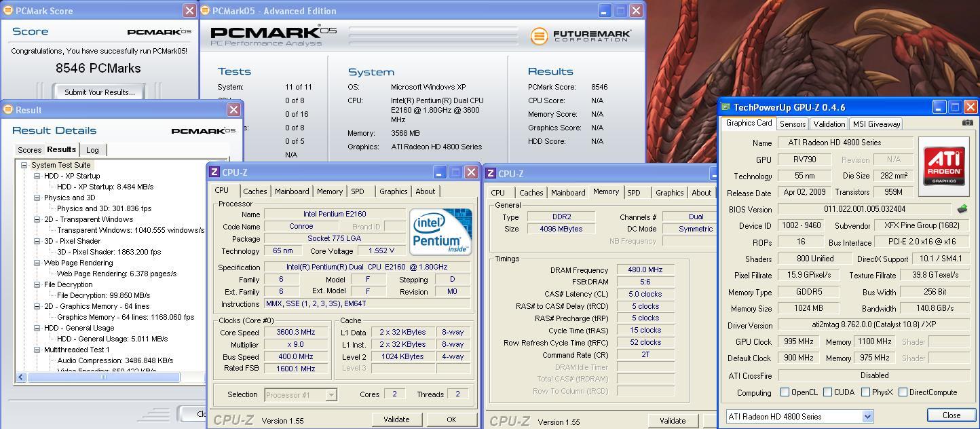This screenshot has width=980, height=429.
Task: Click Intel Pentium inside logo in CPU-Z
Action: [x=440, y=231]
